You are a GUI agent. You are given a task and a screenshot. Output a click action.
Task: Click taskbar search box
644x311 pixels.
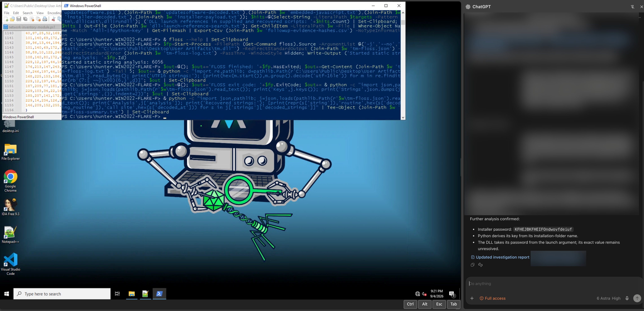pyautogui.click(x=62, y=294)
